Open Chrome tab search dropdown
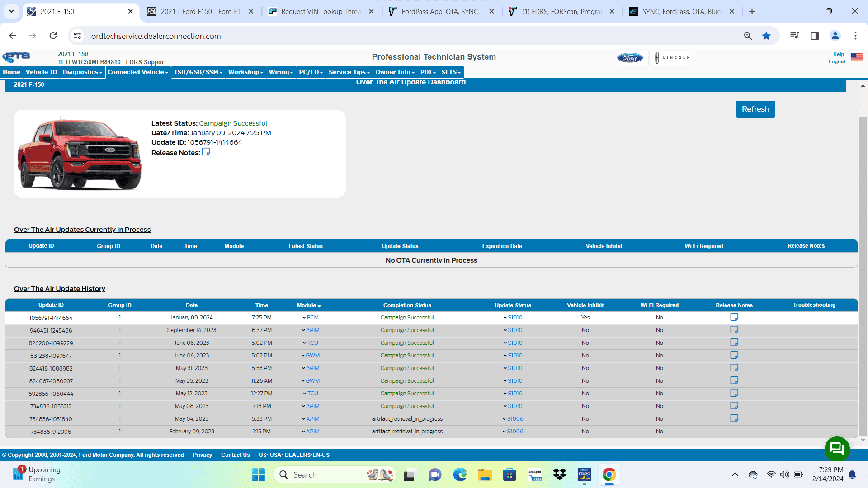 coord(11,11)
